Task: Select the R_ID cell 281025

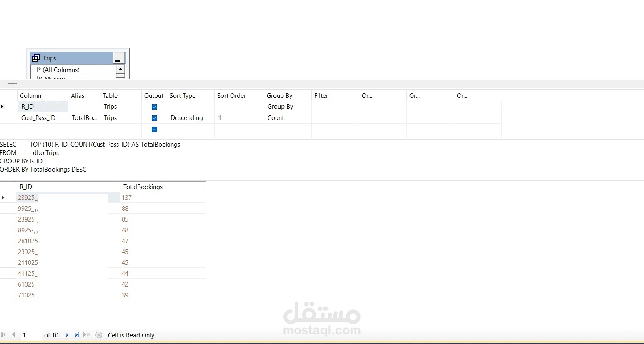Action: click(x=68, y=241)
